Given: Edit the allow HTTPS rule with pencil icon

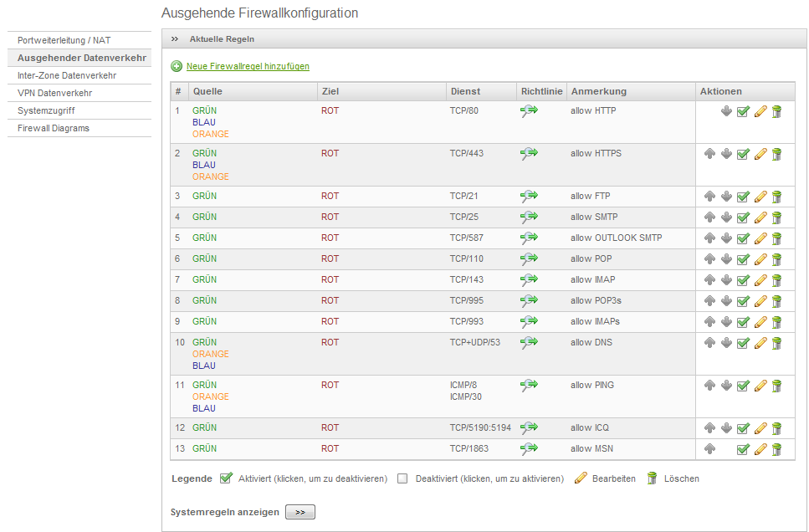Looking at the screenshot, I should [760, 154].
